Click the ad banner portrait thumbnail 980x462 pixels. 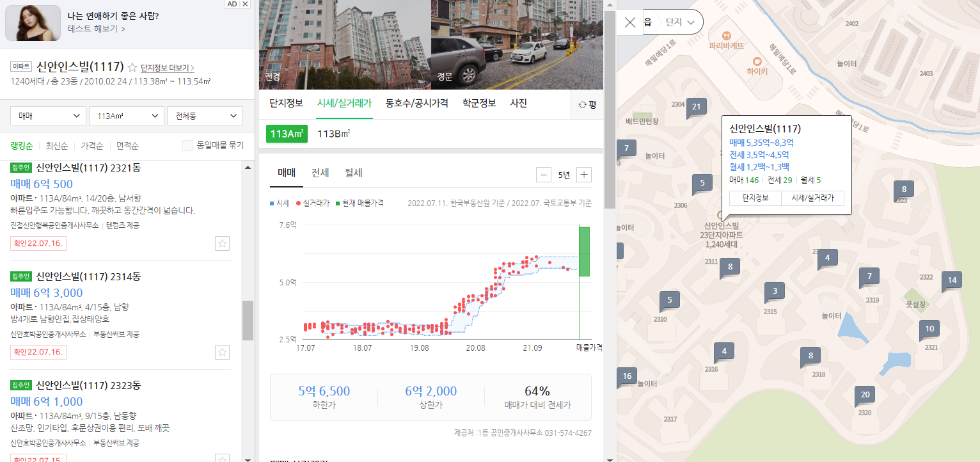tap(33, 23)
